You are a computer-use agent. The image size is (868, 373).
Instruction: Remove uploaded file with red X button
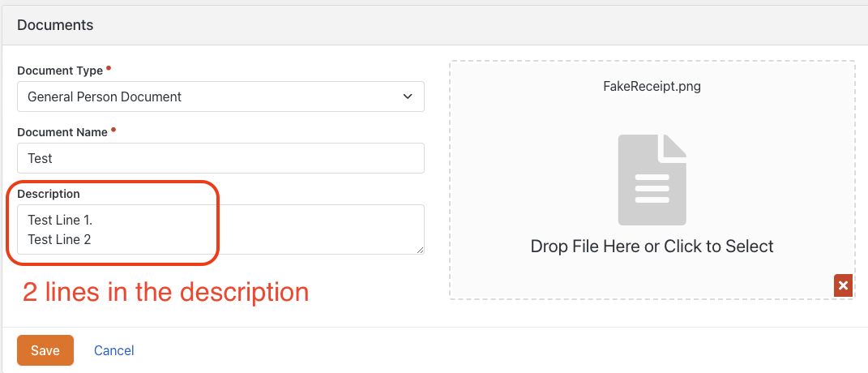pyautogui.click(x=843, y=285)
